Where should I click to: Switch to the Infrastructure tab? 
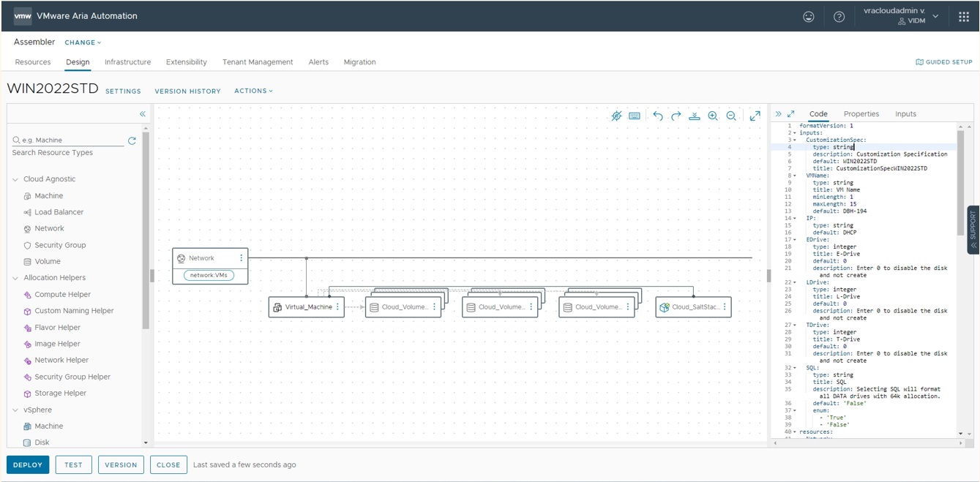(127, 62)
